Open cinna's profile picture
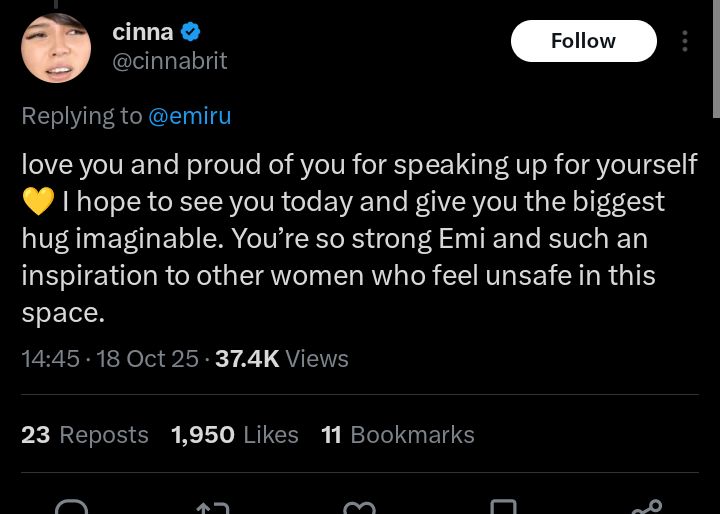 point(56,48)
